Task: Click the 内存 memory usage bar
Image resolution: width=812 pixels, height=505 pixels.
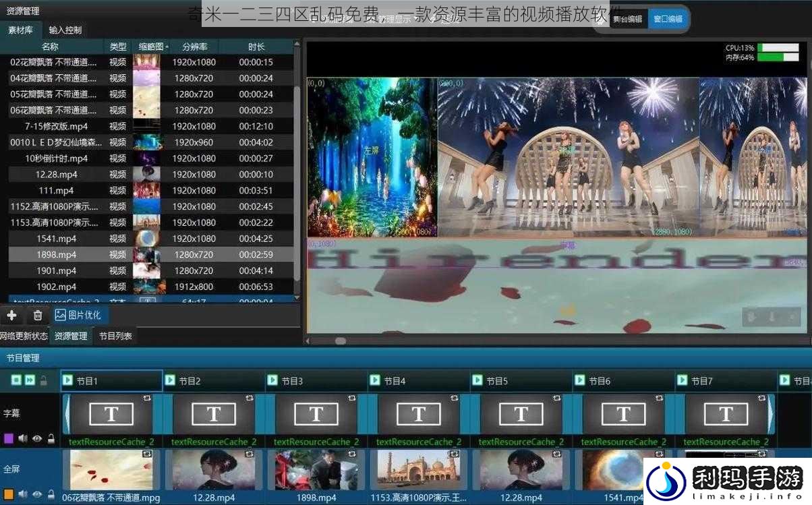Action: click(778, 58)
